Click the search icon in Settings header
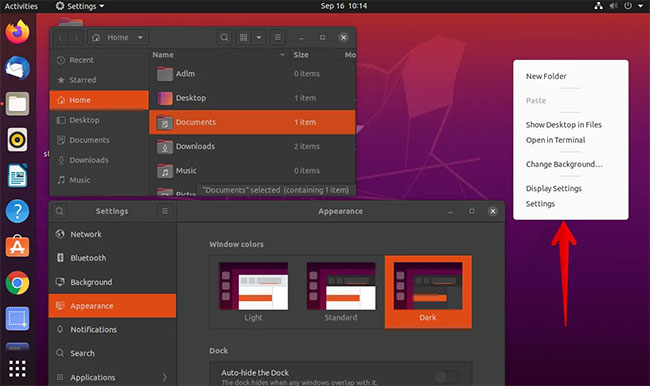This screenshot has height=386, width=650. point(60,211)
